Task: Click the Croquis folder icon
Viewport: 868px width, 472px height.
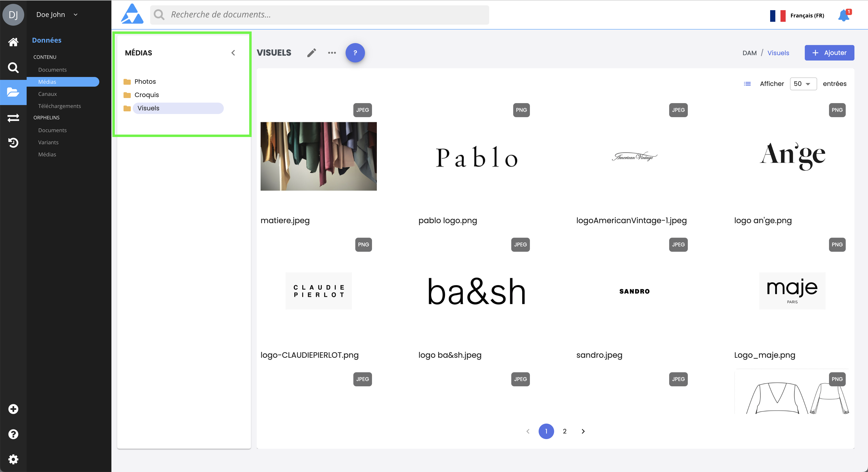Action: [127, 95]
